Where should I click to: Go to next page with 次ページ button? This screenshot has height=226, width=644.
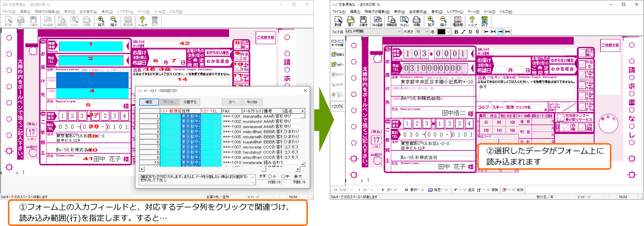pos(389,190)
